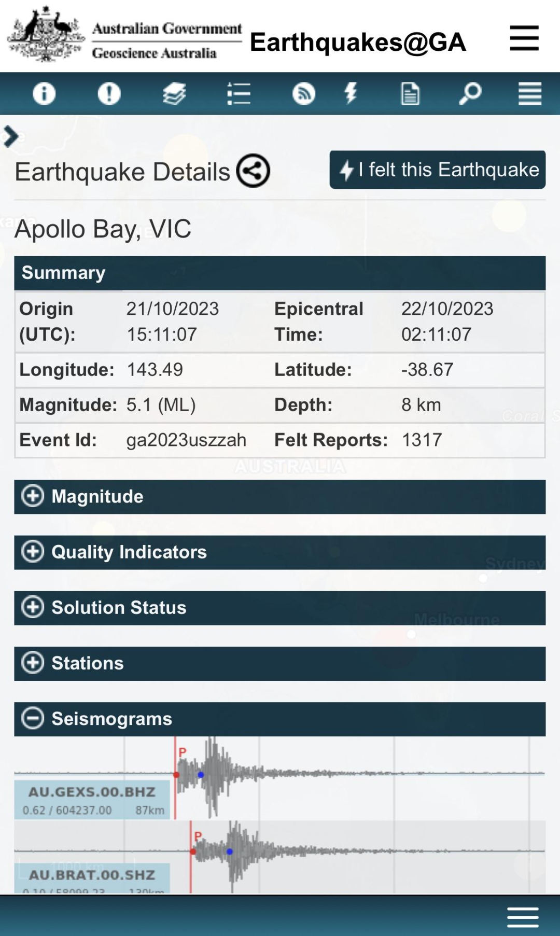Open the map layers icon
Viewport: 560px width, 936px height.
coord(174,94)
